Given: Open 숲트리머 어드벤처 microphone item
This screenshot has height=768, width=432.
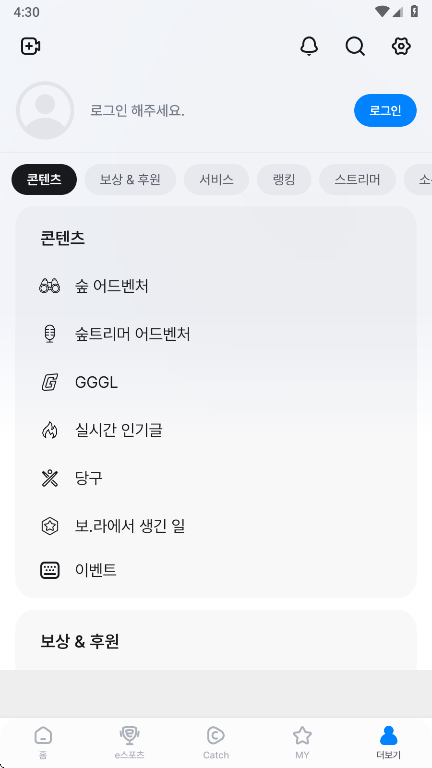Looking at the screenshot, I should (216, 334).
